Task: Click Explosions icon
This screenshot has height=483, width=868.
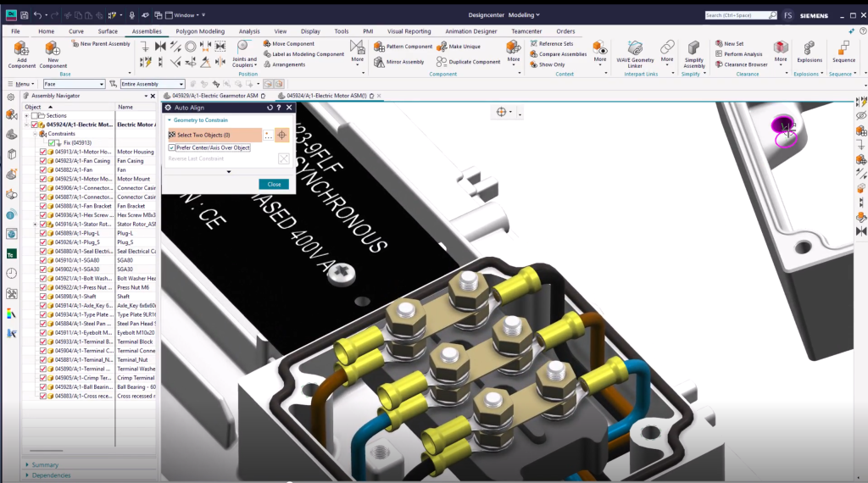Action: 810,47
